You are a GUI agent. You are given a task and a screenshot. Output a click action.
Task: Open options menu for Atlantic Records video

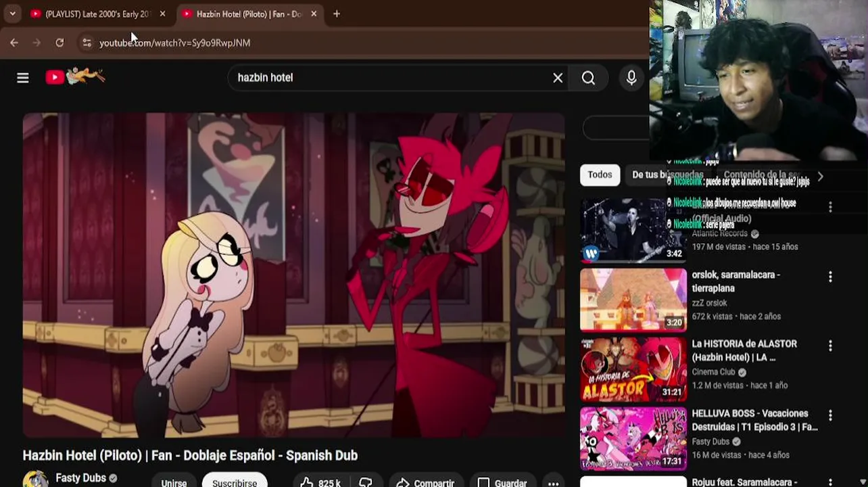(830, 207)
